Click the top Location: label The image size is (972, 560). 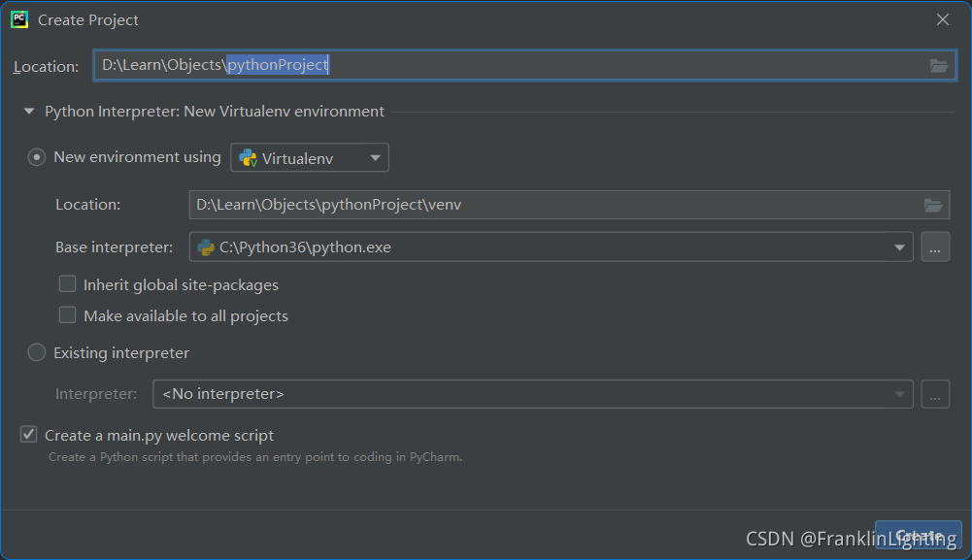tap(46, 66)
